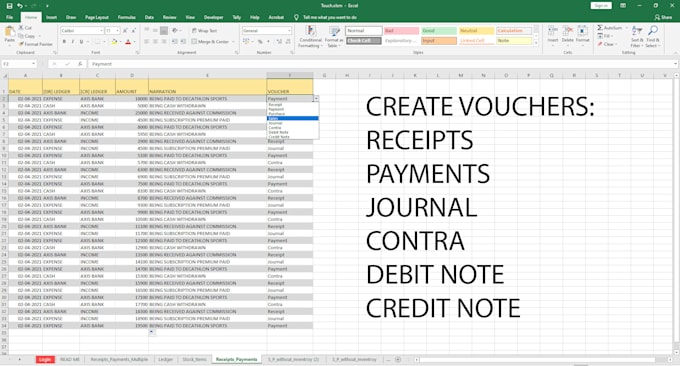Increase the indent
Screen dimensions: 680x366
click(183, 42)
